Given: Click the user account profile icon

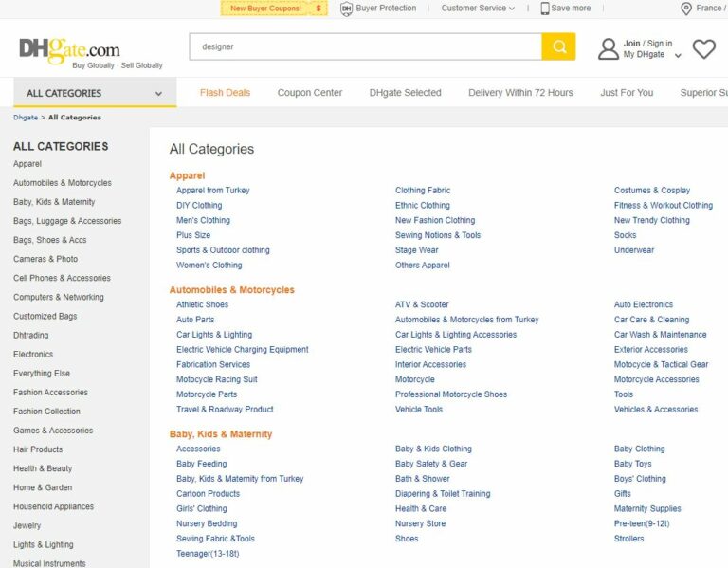Looking at the screenshot, I should tap(609, 48).
